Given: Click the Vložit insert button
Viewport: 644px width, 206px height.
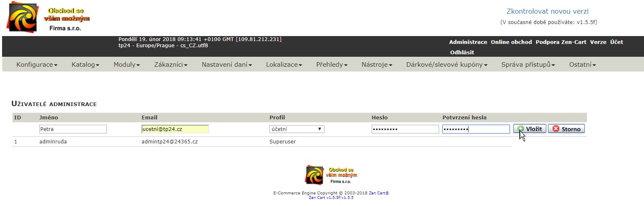Looking at the screenshot, I should [x=530, y=129].
